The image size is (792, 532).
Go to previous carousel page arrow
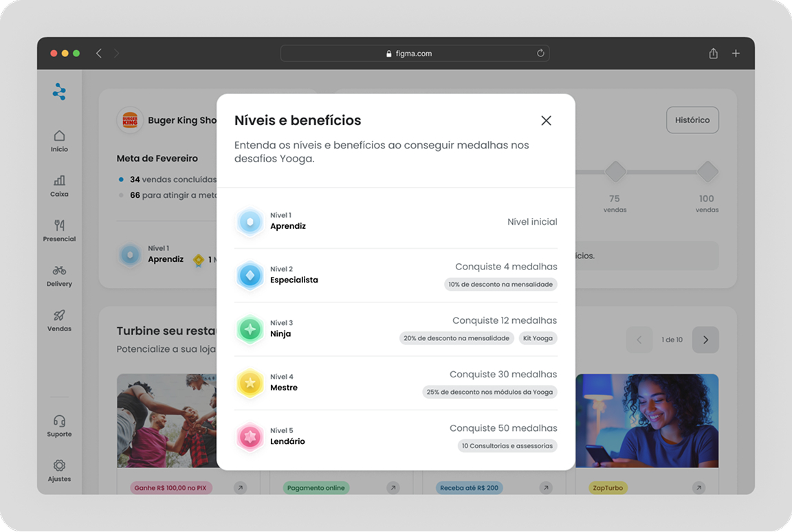click(x=639, y=340)
